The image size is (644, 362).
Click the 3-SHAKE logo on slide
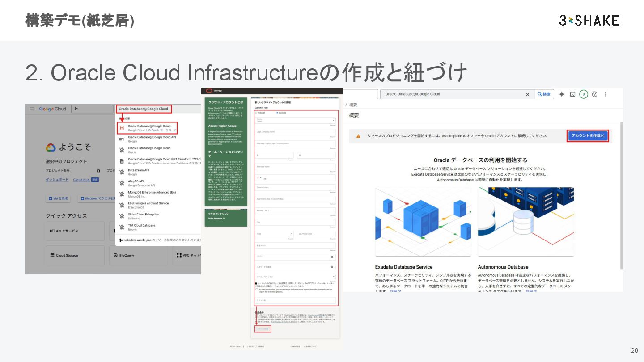click(589, 20)
